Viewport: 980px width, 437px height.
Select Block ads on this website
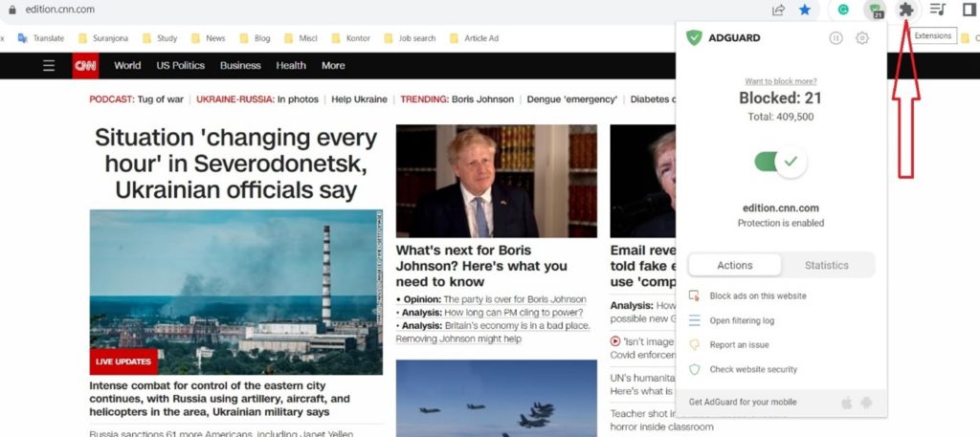[x=758, y=295]
